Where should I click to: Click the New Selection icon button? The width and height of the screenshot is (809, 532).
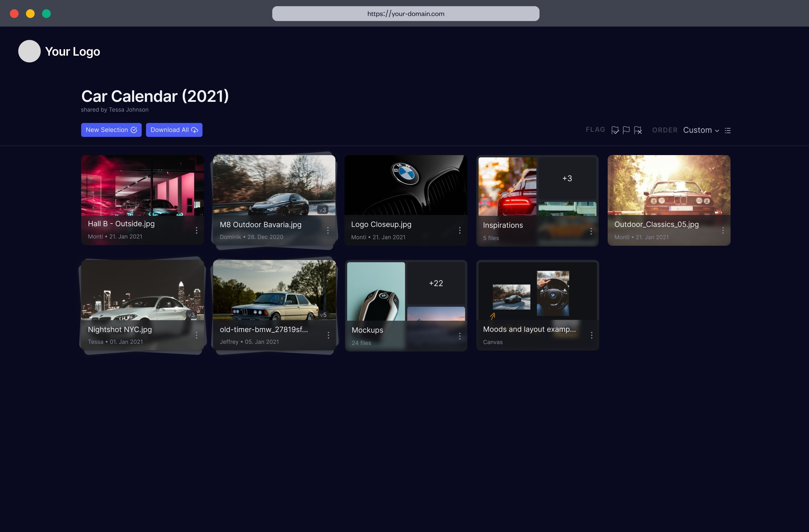click(133, 130)
